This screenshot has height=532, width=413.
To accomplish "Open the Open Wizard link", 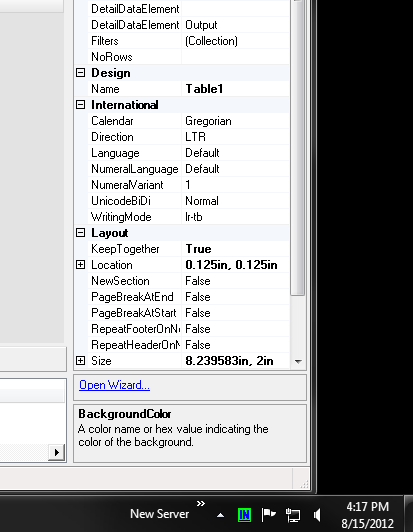I will pos(114,385).
